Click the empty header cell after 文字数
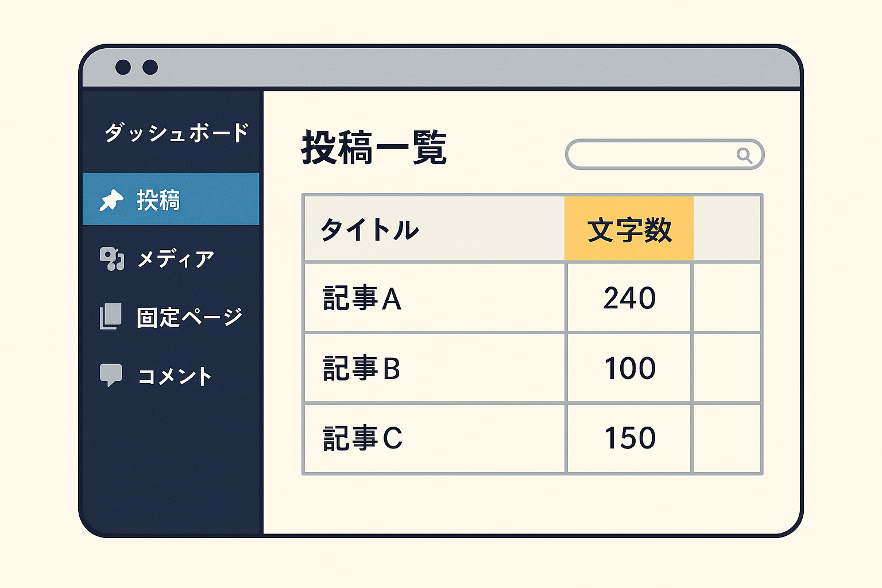 click(x=727, y=229)
